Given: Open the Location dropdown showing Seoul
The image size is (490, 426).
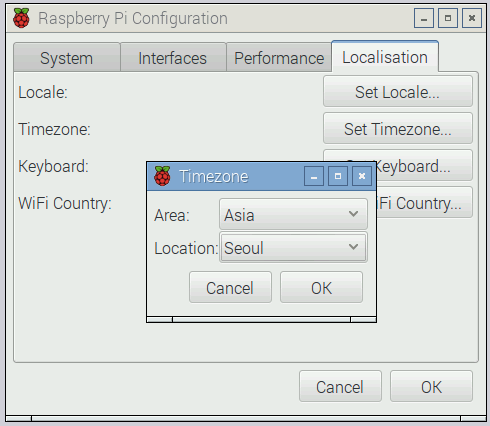Looking at the screenshot, I should click(x=293, y=247).
